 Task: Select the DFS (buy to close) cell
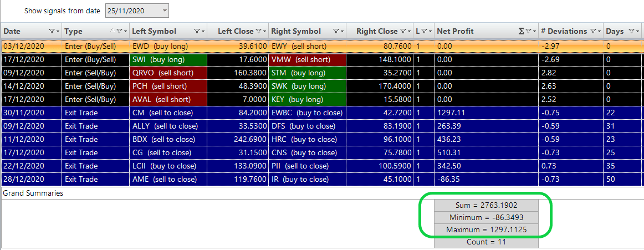pyautogui.click(x=307, y=126)
